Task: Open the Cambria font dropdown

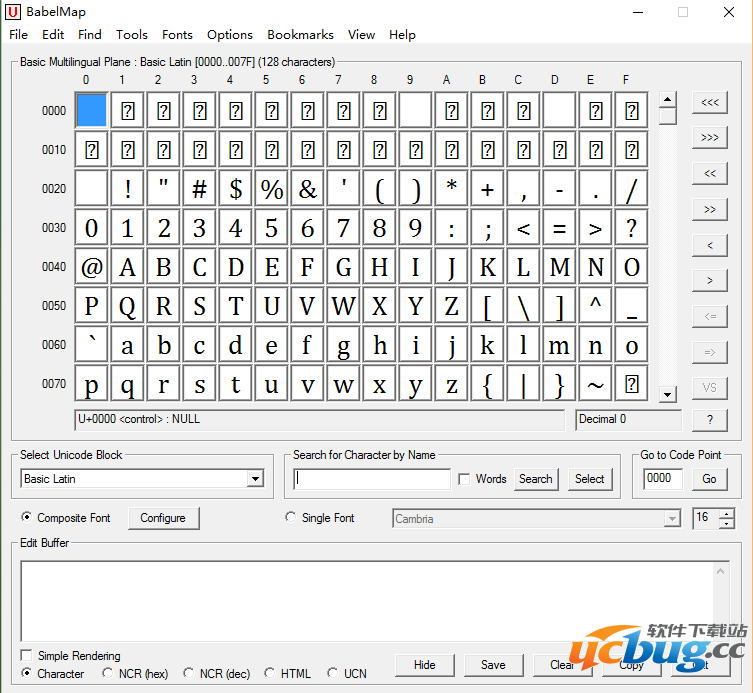Action: click(672, 518)
